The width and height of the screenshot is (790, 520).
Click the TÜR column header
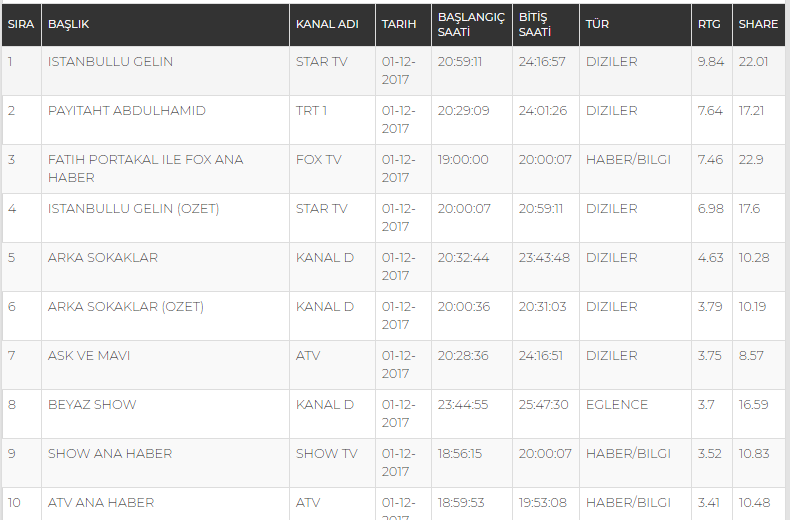pos(597,24)
